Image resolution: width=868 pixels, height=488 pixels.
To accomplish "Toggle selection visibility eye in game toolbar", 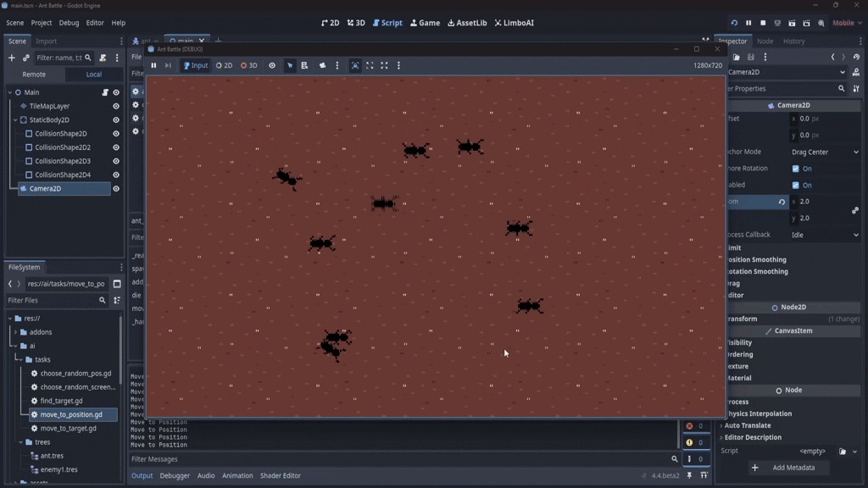I will 272,65.
